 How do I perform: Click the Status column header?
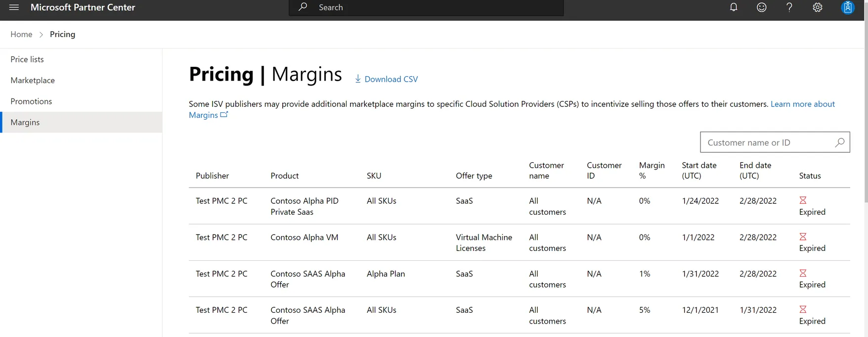click(810, 176)
